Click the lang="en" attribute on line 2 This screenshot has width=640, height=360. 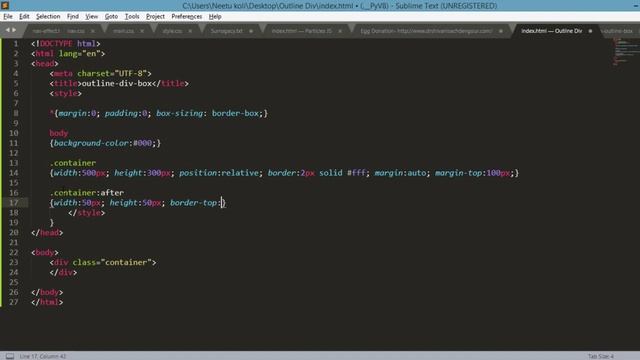80,53
